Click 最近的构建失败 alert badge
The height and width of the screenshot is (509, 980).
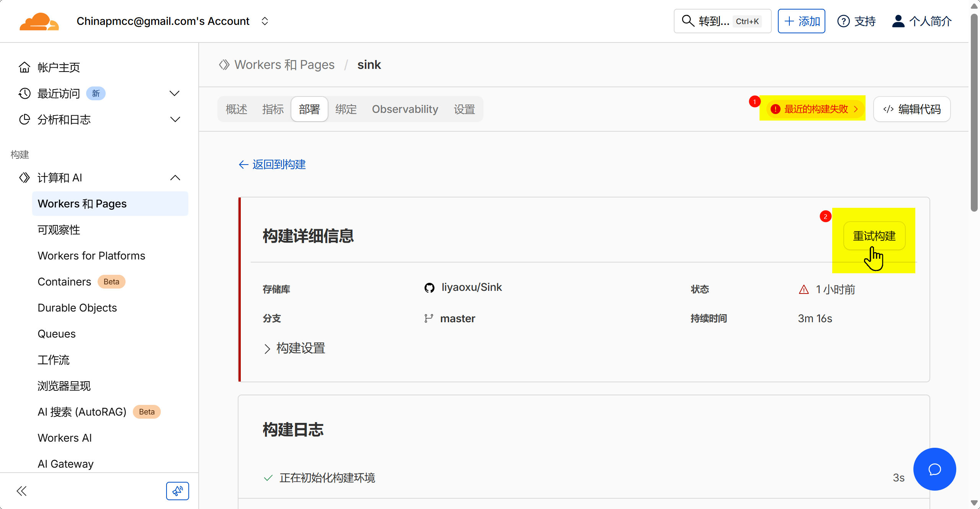tap(815, 109)
